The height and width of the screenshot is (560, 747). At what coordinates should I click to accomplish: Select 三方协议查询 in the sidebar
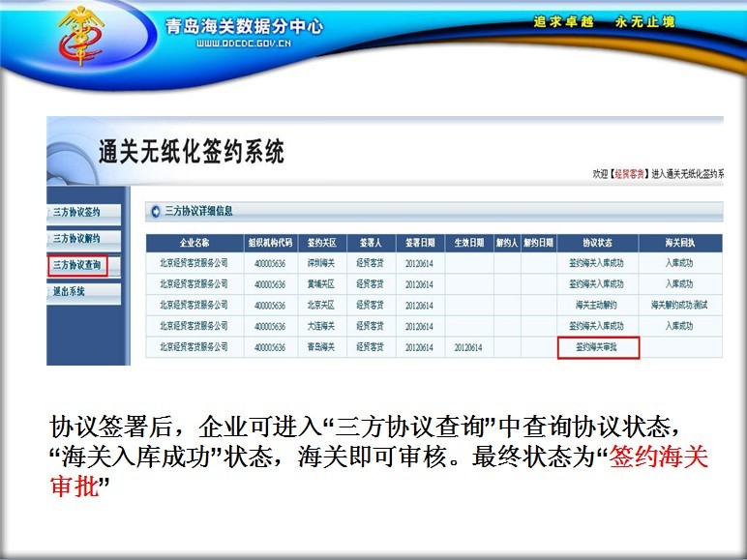pyautogui.click(x=76, y=264)
